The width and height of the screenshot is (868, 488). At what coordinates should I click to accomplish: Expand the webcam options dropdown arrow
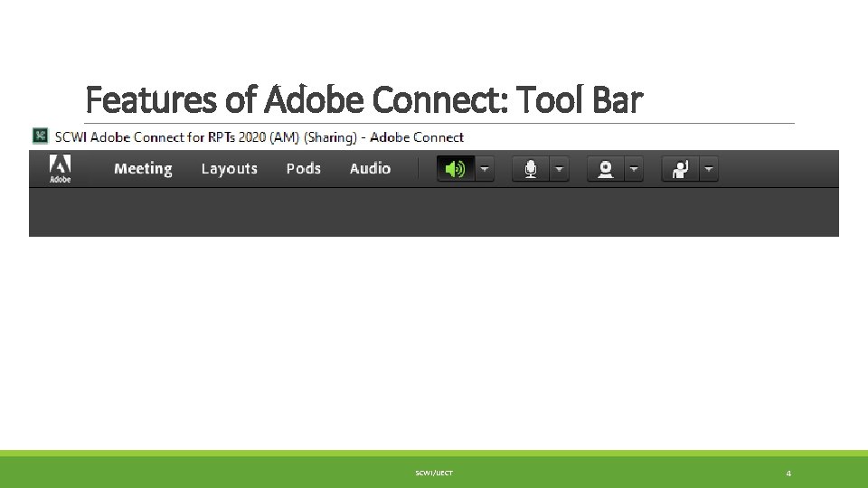pyautogui.click(x=634, y=169)
